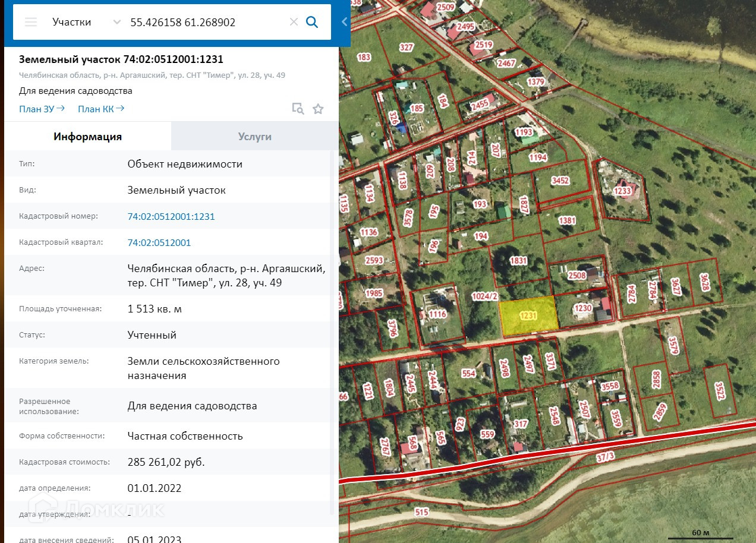
Task: Click parcel 1985 on the map
Action: [x=374, y=293]
